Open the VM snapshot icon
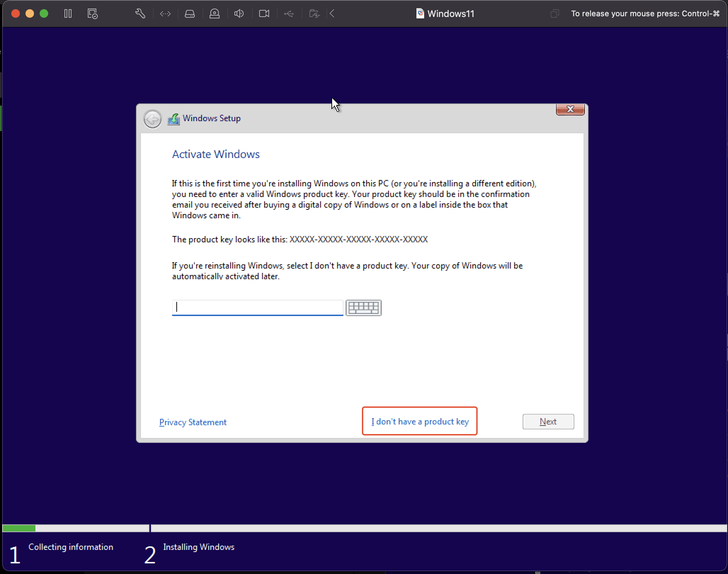 pos(92,14)
